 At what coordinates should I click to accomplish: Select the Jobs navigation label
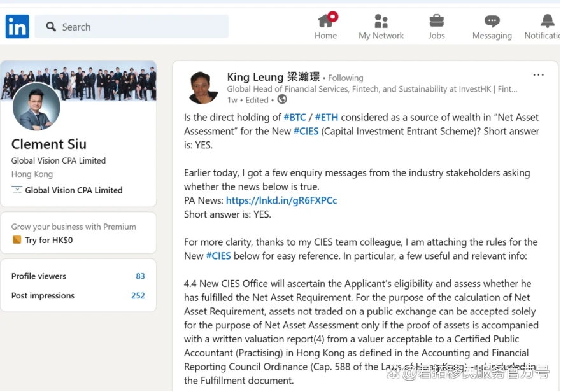[436, 36]
